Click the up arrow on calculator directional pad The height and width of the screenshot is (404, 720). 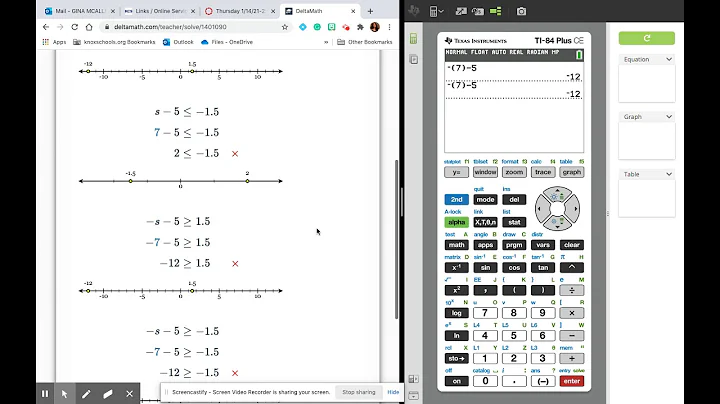[557, 193]
